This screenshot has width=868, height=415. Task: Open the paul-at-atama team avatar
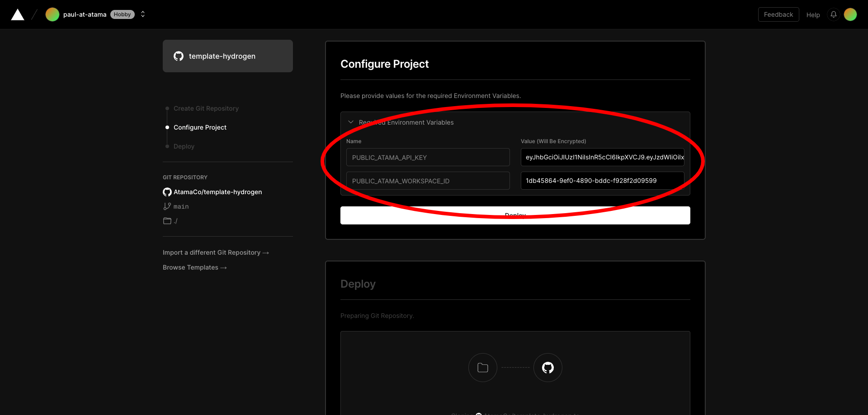click(52, 14)
